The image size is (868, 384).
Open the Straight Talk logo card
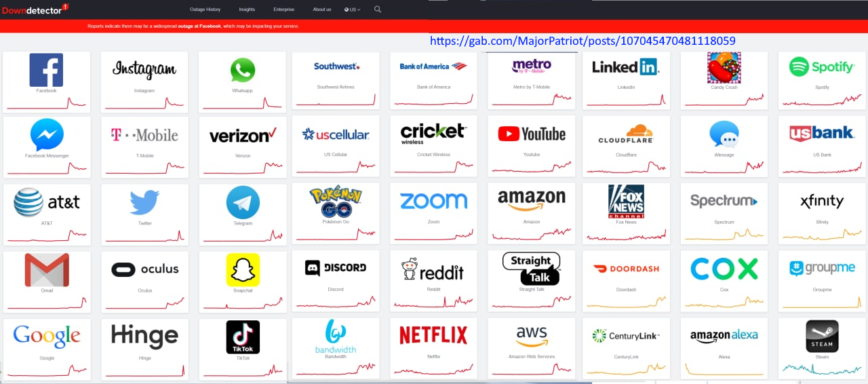pyautogui.click(x=532, y=281)
